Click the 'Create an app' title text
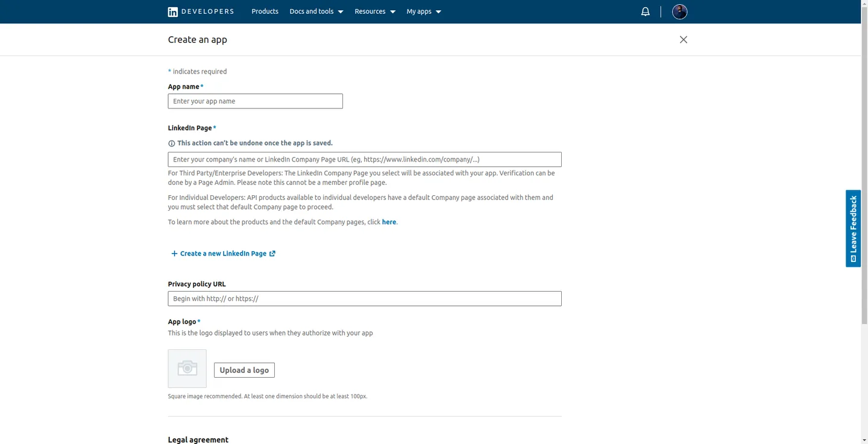868x444 pixels. [x=197, y=40]
